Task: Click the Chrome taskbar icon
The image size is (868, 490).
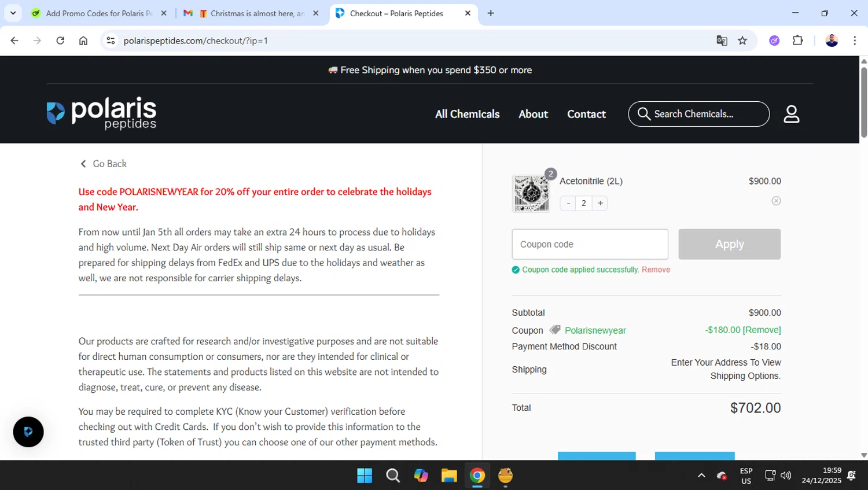Action: (x=477, y=476)
